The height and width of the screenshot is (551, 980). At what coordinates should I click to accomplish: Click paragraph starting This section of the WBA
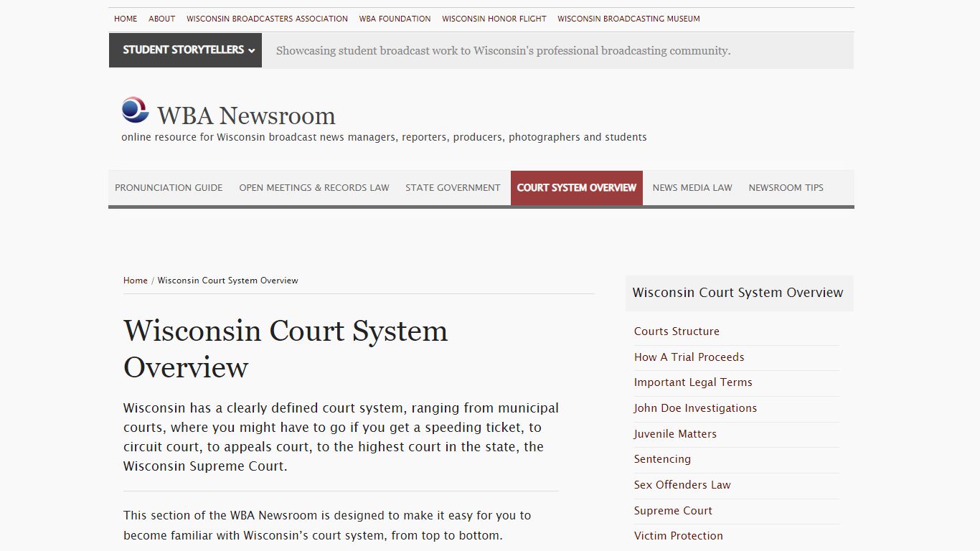point(327,525)
